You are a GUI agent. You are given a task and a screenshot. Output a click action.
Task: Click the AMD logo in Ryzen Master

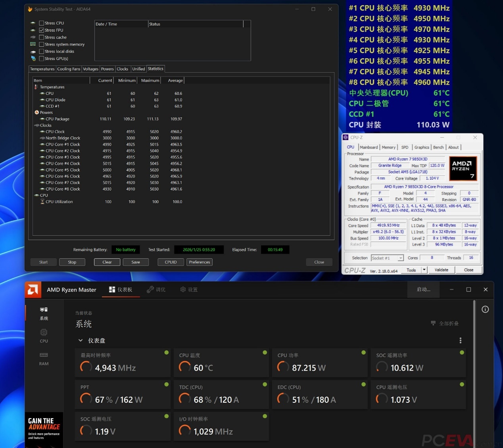click(33, 290)
